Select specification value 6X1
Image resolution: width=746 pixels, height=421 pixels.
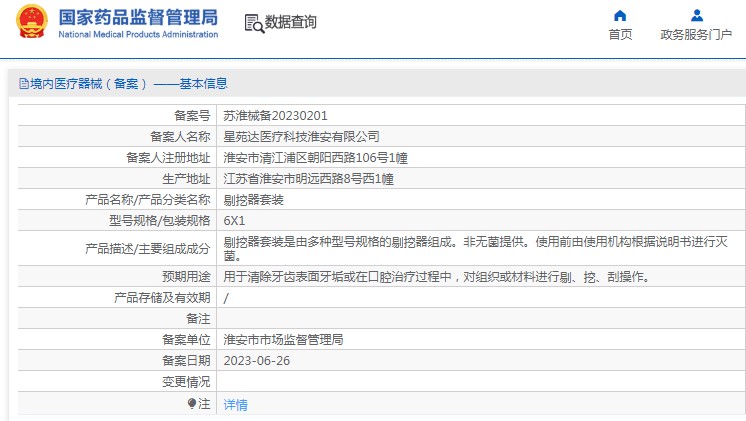tap(234, 221)
